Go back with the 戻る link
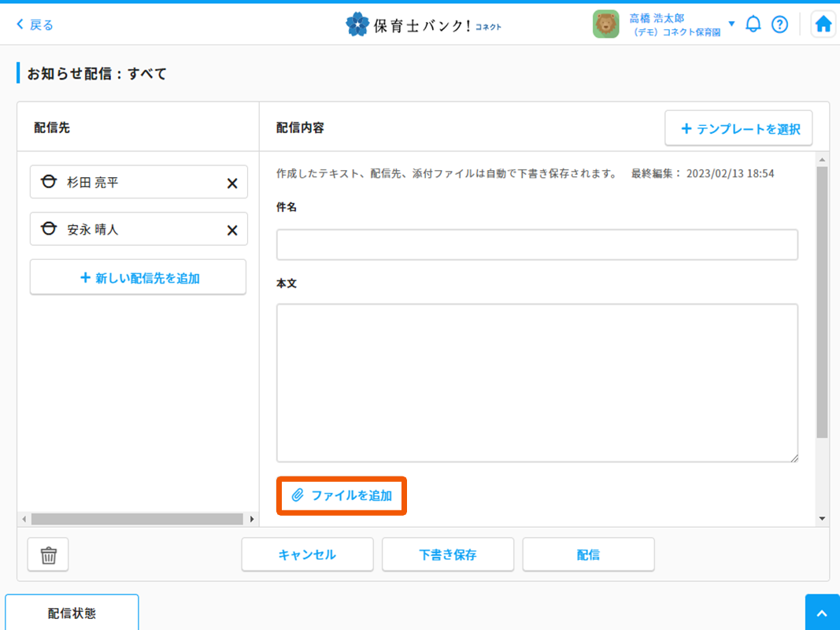Viewport: 840px width, 630px height. click(35, 24)
